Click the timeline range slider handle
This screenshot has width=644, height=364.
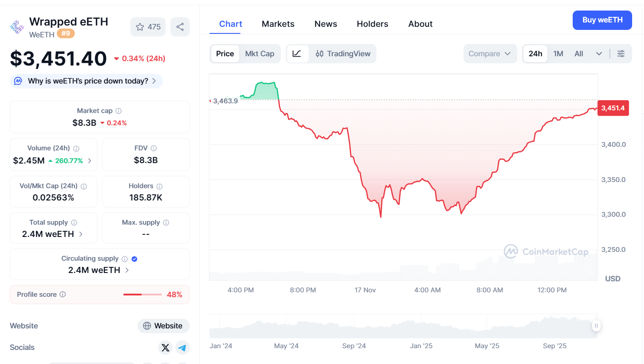click(x=596, y=326)
